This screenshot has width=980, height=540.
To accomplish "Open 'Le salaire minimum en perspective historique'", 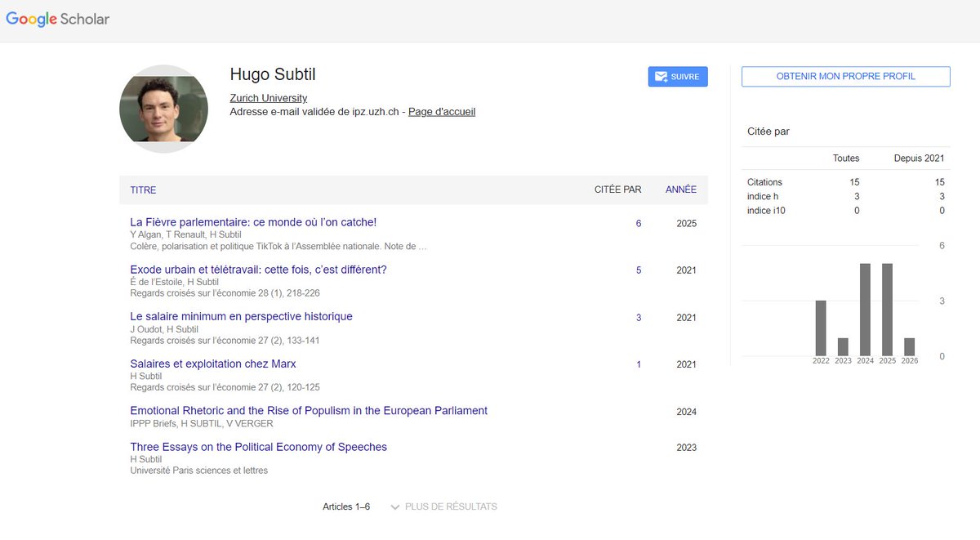I will [241, 316].
